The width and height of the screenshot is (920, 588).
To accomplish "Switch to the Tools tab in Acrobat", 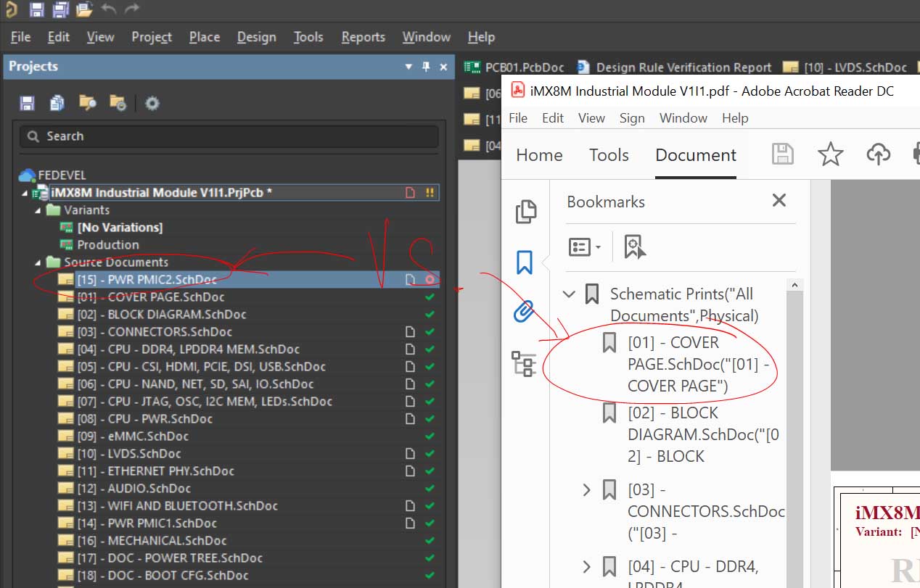I will tap(609, 155).
